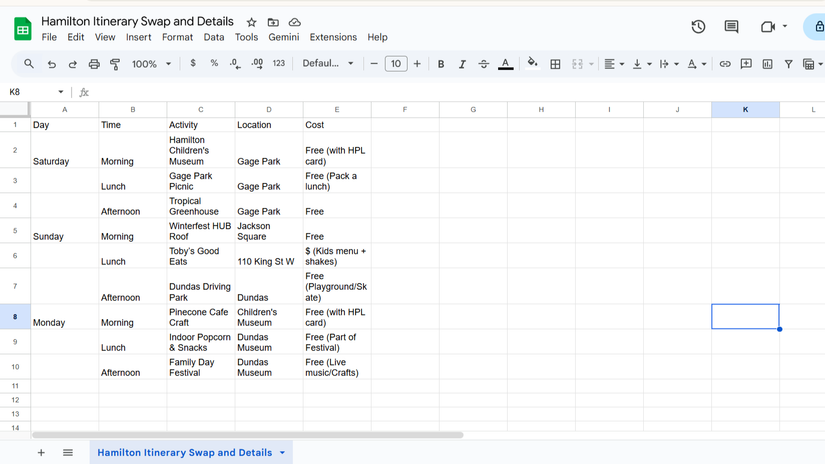This screenshot has height=464, width=825.
Task: Open version history clock icon
Action: click(x=698, y=27)
